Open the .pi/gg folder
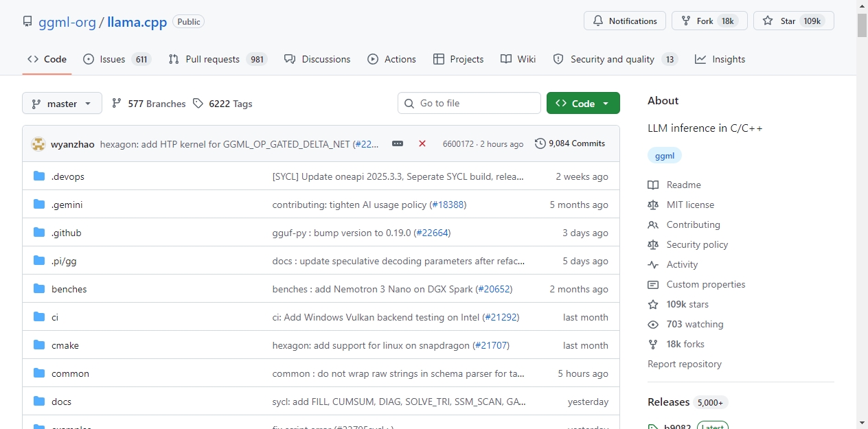Screen dimensions: 868x429 pos(64,261)
